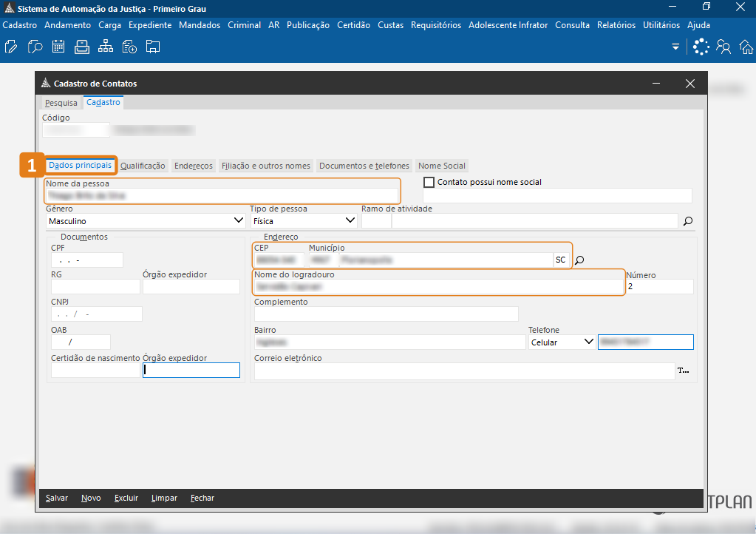Enable the 'Contato possui nome social' checkbox
The height and width of the screenshot is (534, 756).
[x=429, y=182]
